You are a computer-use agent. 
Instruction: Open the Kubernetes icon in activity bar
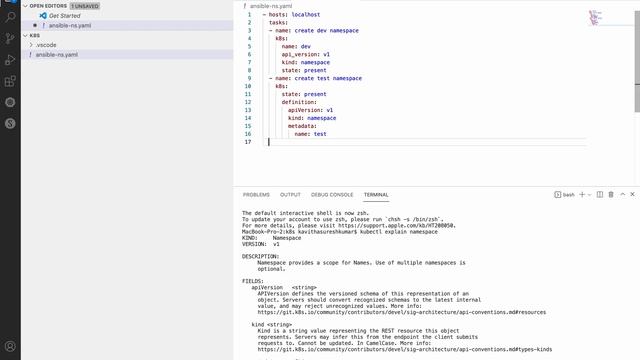pos(10,102)
